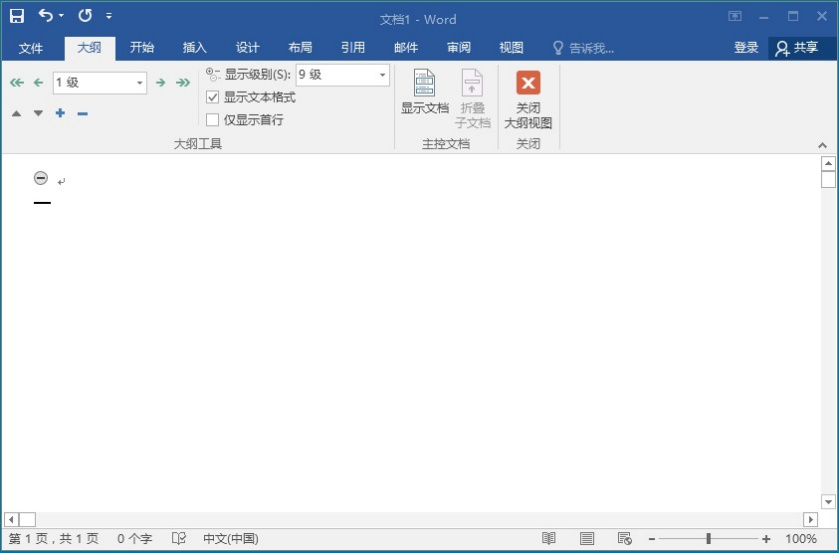Click the blue Collapse minus icon
The image size is (839, 553).
tap(83, 113)
